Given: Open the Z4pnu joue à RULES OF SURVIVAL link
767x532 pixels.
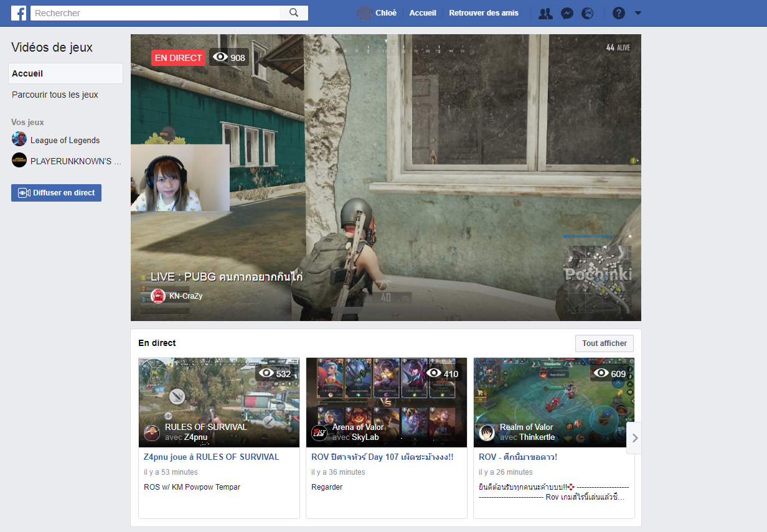Looking at the screenshot, I should (211, 457).
